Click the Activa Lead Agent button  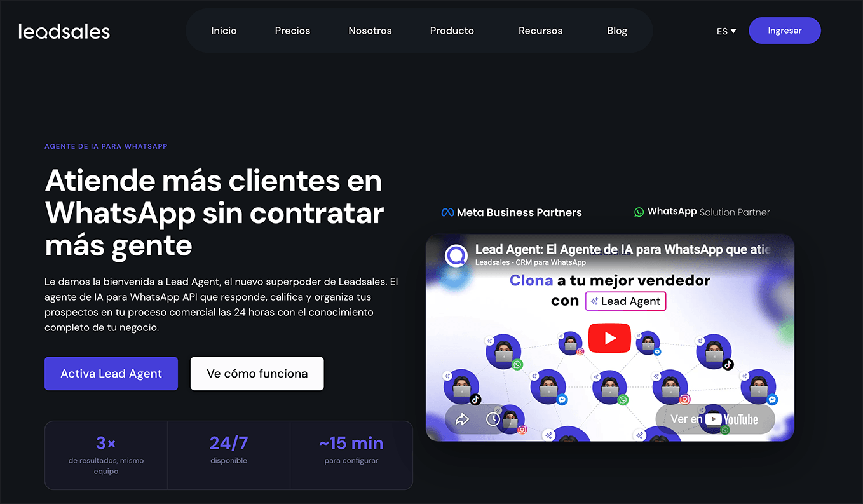pyautogui.click(x=111, y=374)
